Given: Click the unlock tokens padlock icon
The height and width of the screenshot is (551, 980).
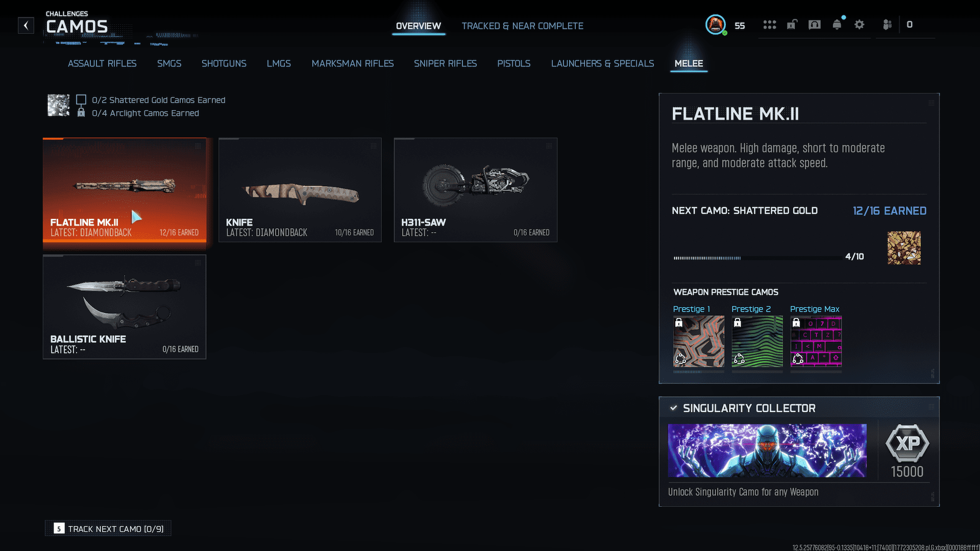Looking at the screenshot, I should tap(792, 24).
